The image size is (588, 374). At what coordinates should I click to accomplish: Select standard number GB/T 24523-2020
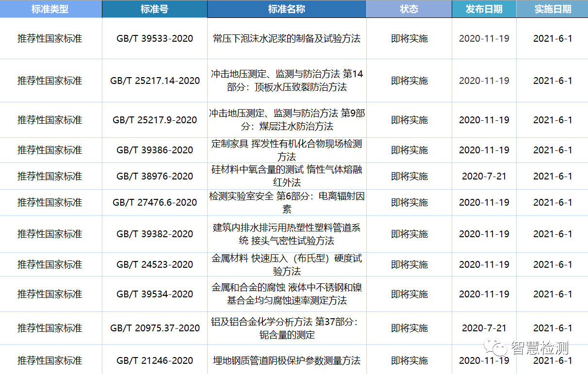point(155,264)
